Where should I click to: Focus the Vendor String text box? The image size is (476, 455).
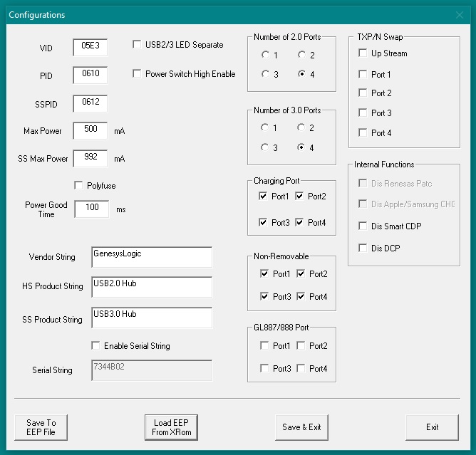(x=152, y=257)
